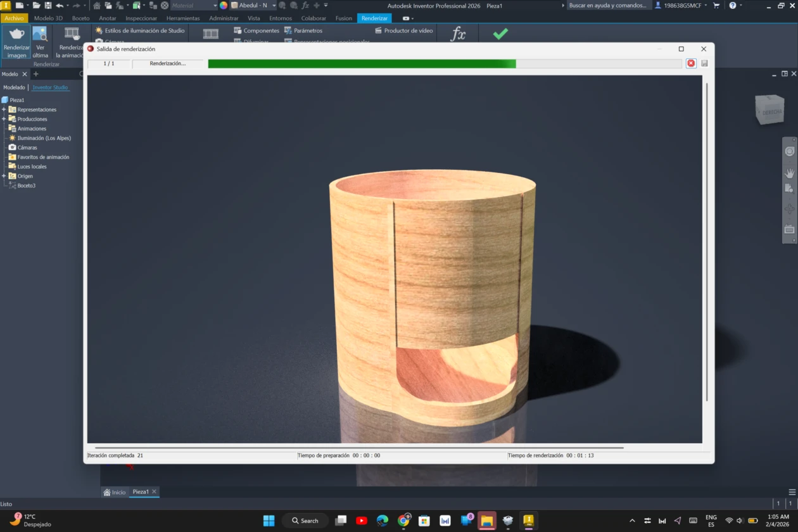Screen dimensions: 798x532
Task: Switch to the Administrar ribbon tab
Action: coord(224,18)
